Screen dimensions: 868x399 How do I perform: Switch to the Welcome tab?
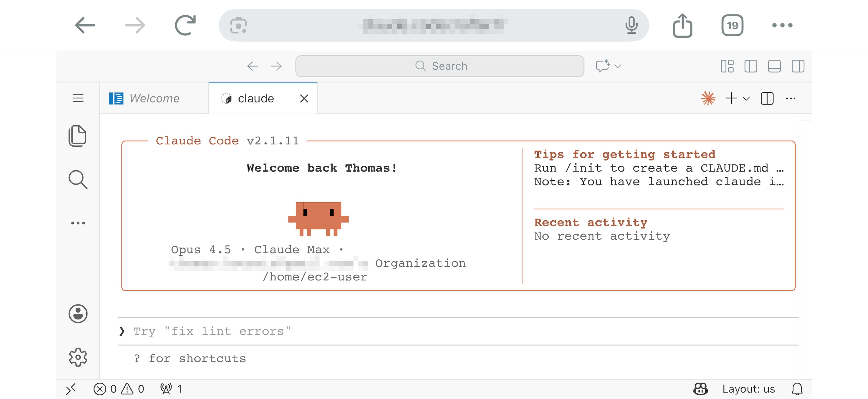pos(153,98)
